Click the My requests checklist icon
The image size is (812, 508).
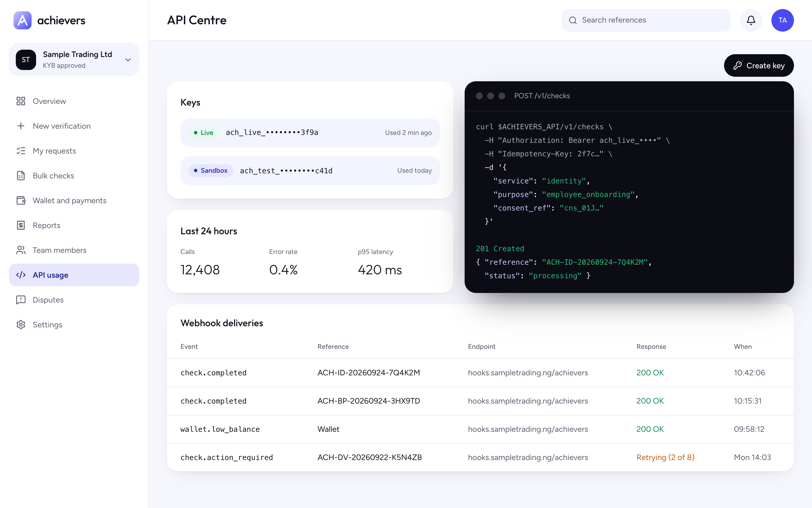point(21,151)
